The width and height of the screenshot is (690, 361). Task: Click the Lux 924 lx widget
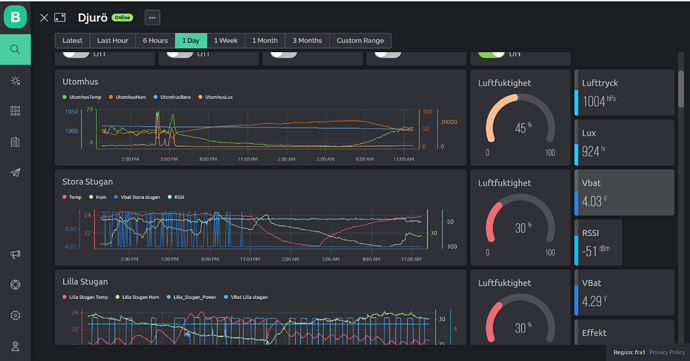(624, 143)
